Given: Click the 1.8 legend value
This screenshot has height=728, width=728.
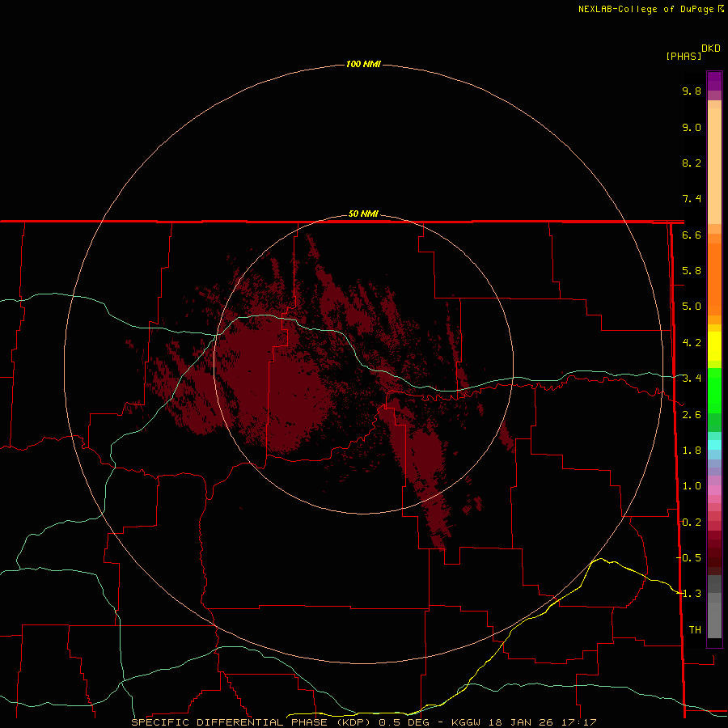Looking at the screenshot, I should tap(692, 451).
